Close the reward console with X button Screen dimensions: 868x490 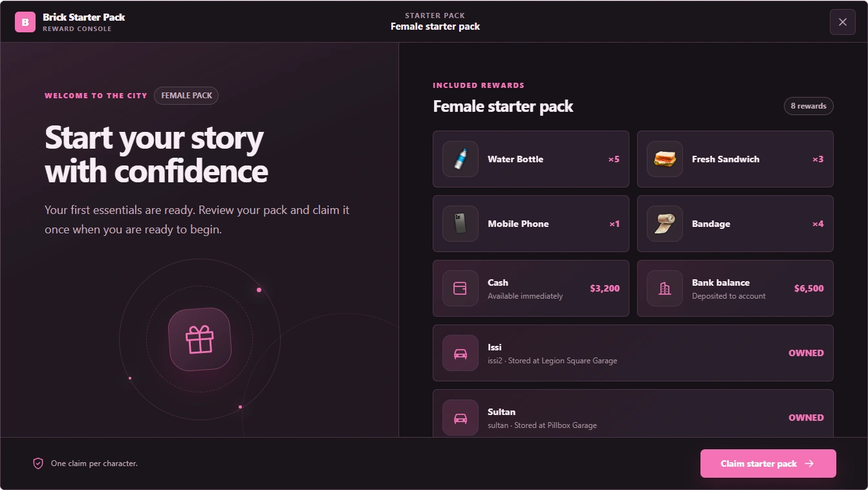point(842,22)
